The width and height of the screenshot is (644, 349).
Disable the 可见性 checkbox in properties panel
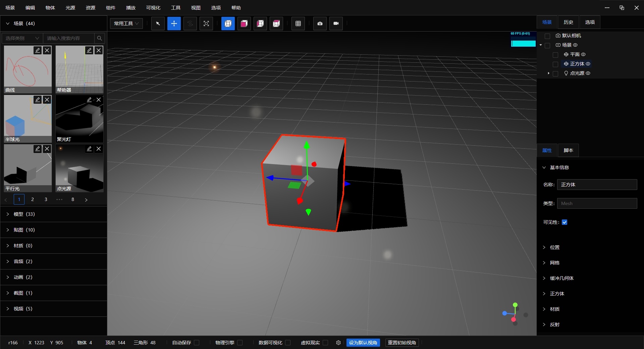pyautogui.click(x=565, y=222)
